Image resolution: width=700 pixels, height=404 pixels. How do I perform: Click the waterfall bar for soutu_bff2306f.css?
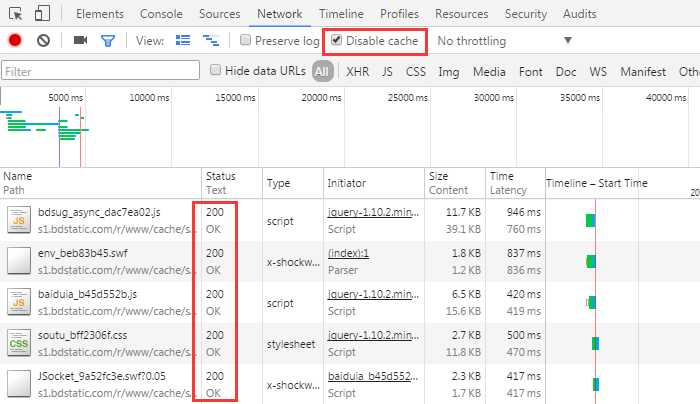pos(596,344)
